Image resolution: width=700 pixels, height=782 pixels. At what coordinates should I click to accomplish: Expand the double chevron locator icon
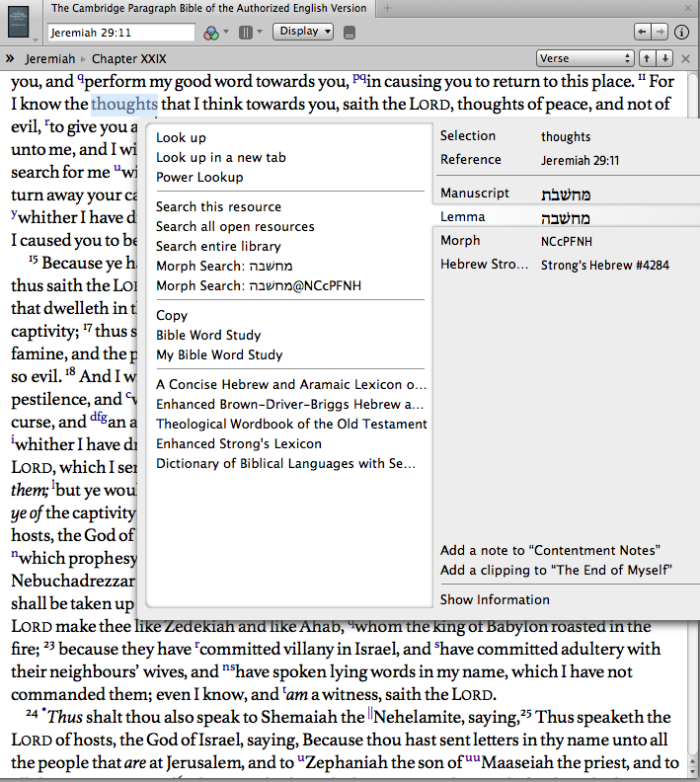[10, 58]
